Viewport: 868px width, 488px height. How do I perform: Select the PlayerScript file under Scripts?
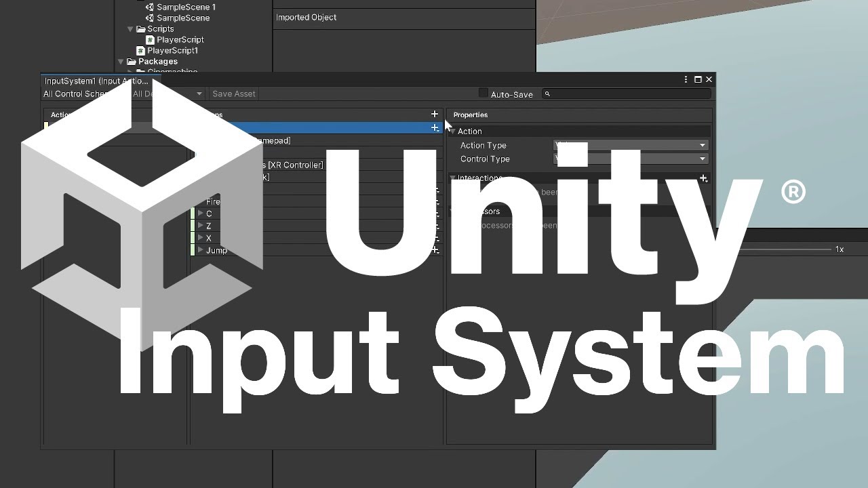coord(180,39)
